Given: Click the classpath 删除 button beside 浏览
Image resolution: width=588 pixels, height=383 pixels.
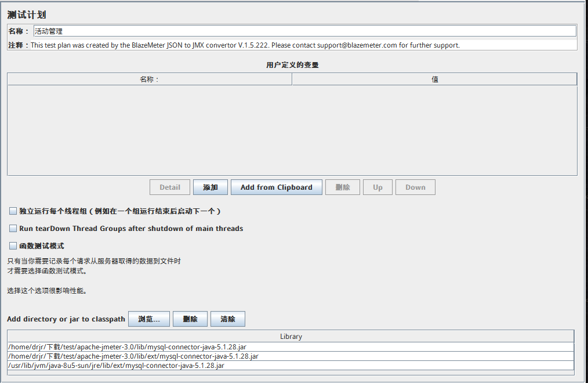Looking at the screenshot, I should click(x=190, y=319).
